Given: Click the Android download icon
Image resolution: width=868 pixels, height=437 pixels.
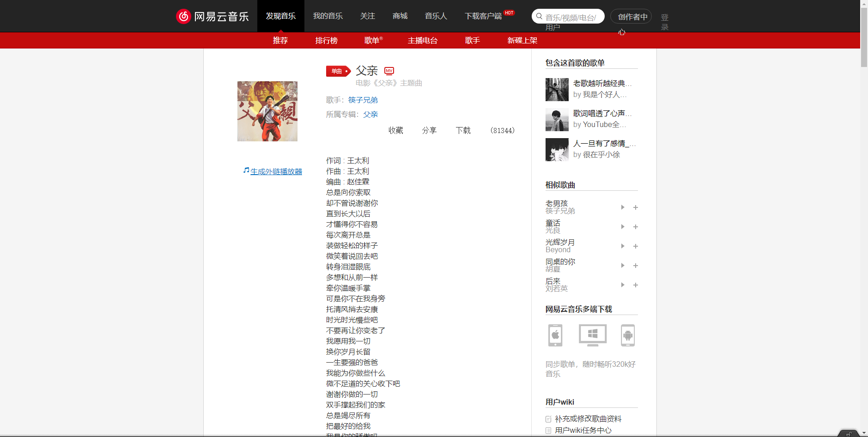Looking at the screenshot, I should 627,335.
